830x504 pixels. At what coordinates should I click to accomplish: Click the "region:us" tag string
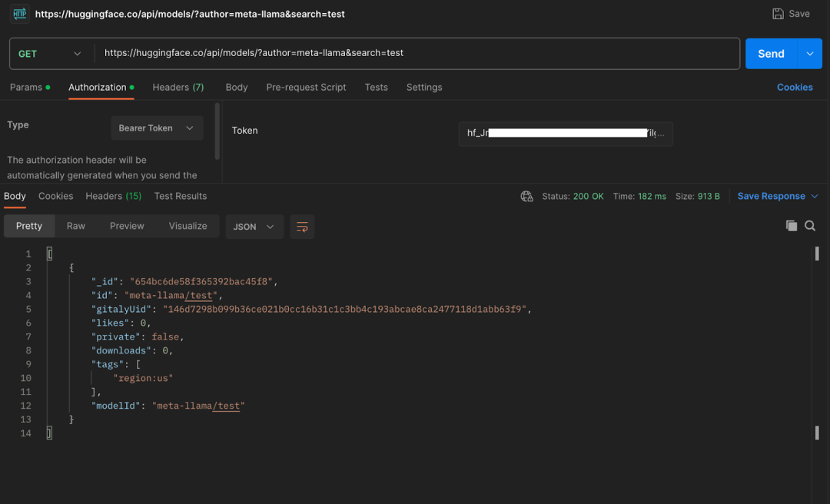(x=143, y=378)
